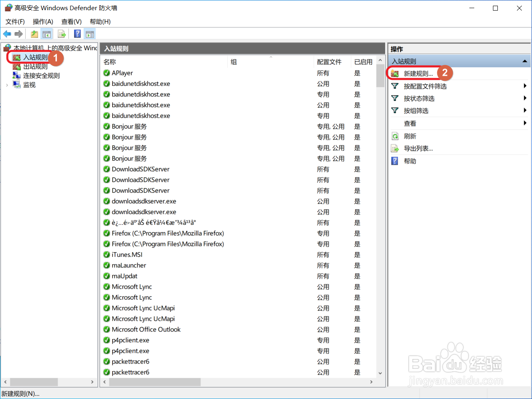Click the Forward arrow in the toolbar
This screenshot has height=399, width=532.
(x=18, y=34)
